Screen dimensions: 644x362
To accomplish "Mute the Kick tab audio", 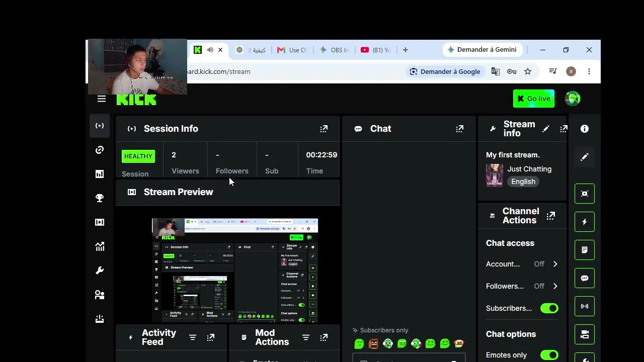I will tap(210, 50).
